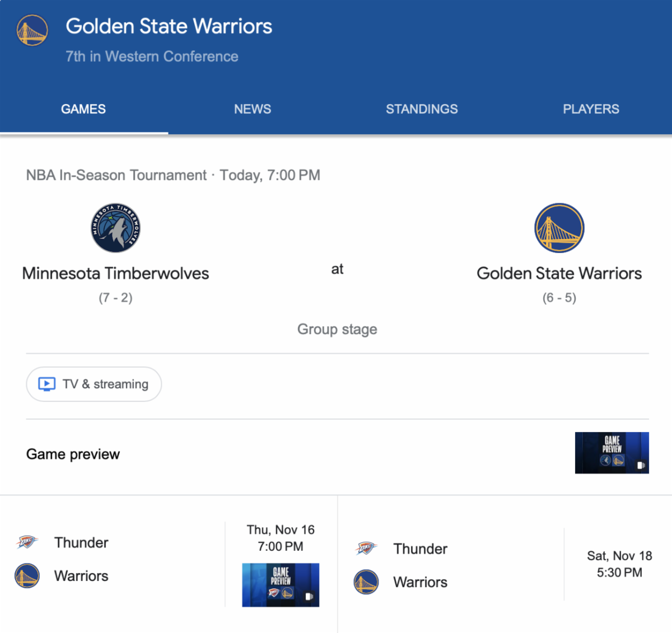Image resolution: width=672 pixels, height=633 pixels.
Task: Click the Warriors logo in header
Action: click(x=32, y=30)
